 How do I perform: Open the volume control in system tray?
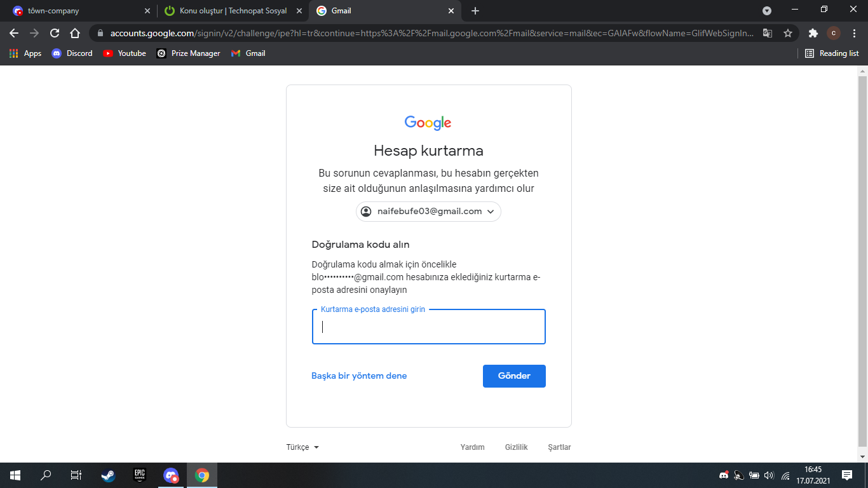click(770, 475)
